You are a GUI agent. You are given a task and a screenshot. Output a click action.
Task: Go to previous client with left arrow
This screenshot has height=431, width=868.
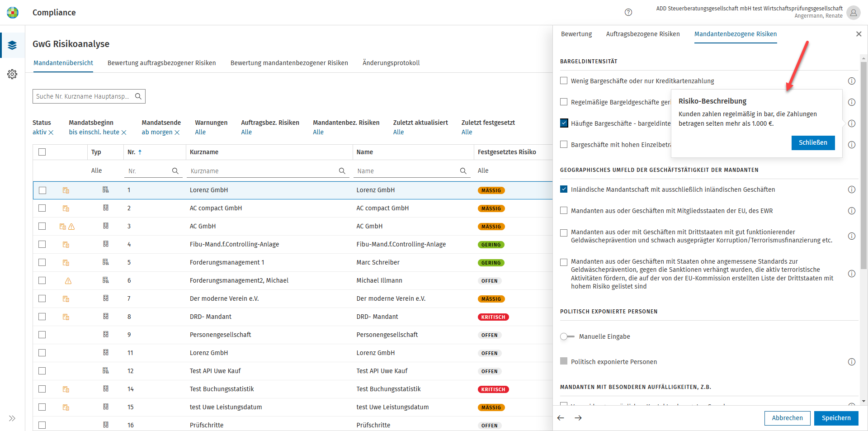(561, 418)
